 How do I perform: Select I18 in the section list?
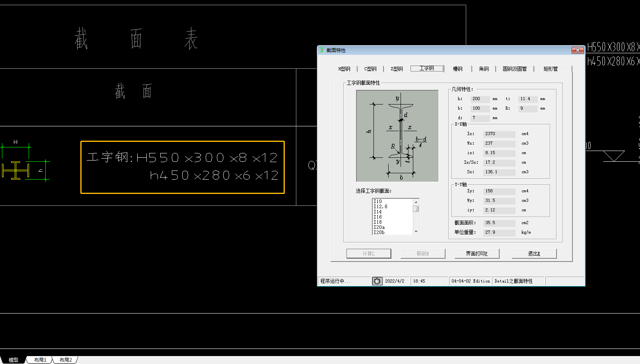[393, 222]
